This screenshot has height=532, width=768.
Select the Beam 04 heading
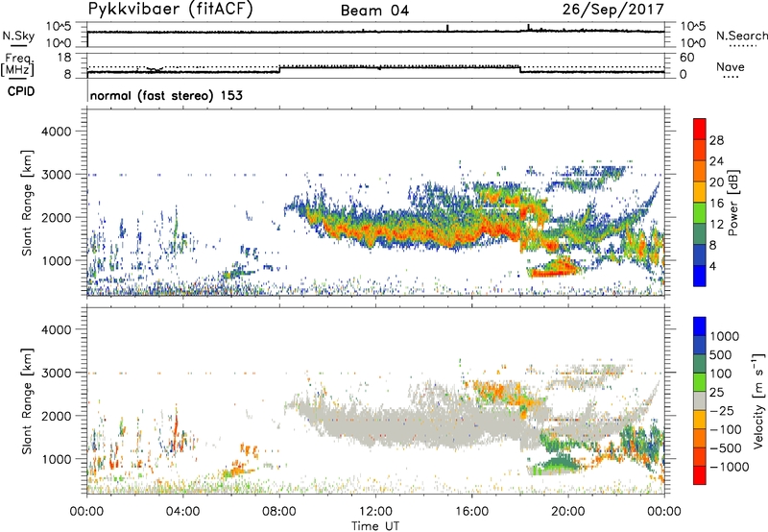pyautogui.click(x=374, y=11)
